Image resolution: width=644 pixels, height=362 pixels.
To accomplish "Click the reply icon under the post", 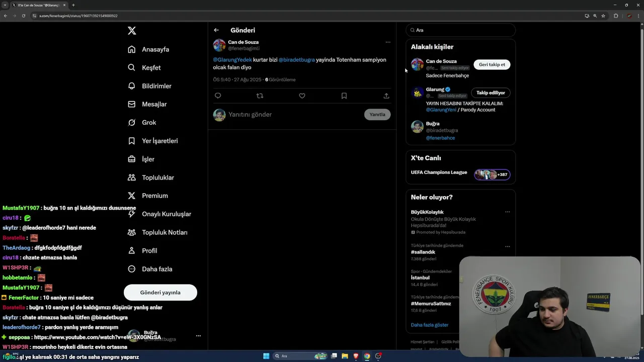I will [218, 96].
